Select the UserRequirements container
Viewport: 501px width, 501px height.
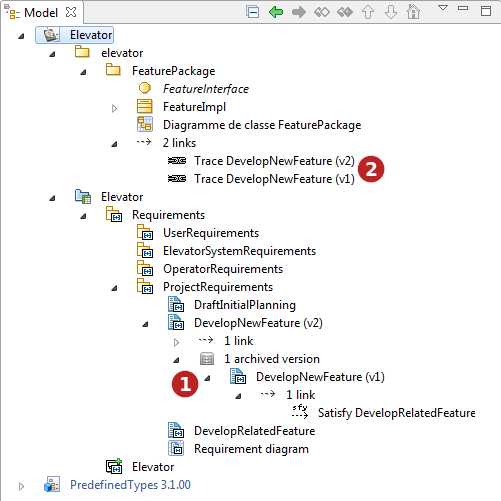tap(211, 233)
